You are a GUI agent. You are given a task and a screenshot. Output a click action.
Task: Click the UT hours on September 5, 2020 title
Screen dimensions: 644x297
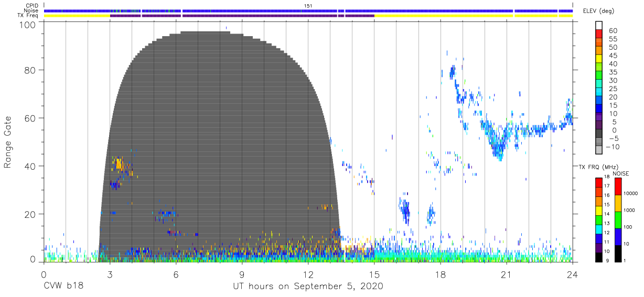[308, 287]
